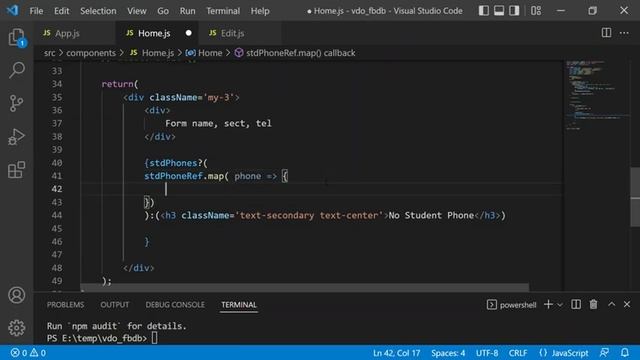
Task: Open the View menu
Action: 136,11
